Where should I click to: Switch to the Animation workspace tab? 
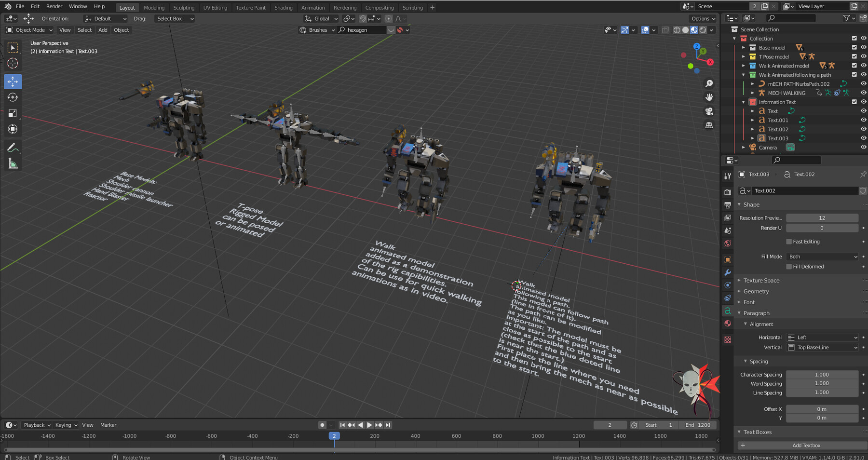tap(313, 7)
